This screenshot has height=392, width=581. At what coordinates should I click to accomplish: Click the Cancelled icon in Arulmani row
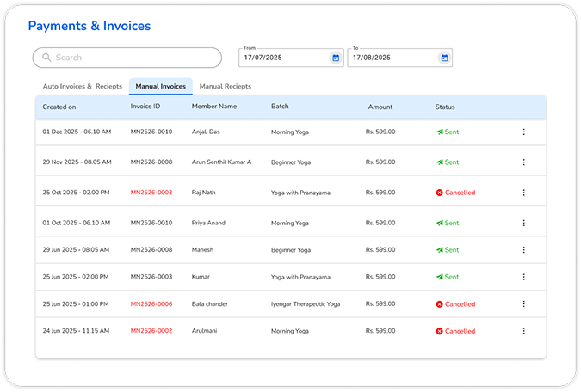click(440, 331)
